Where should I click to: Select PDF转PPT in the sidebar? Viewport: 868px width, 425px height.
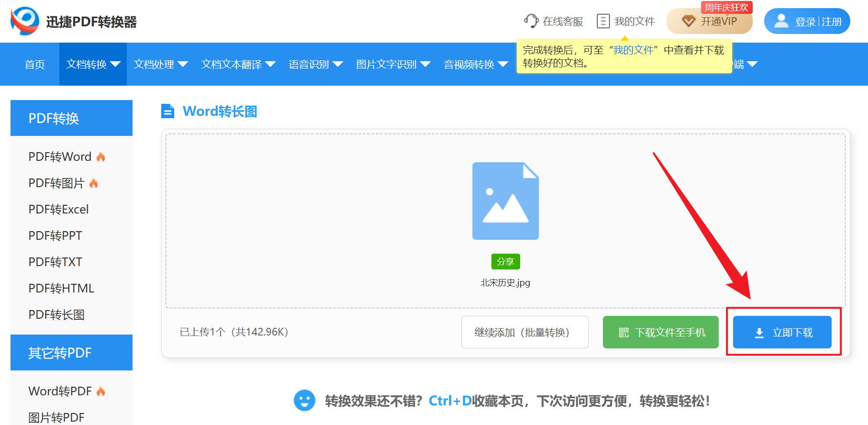click(55, 235)
